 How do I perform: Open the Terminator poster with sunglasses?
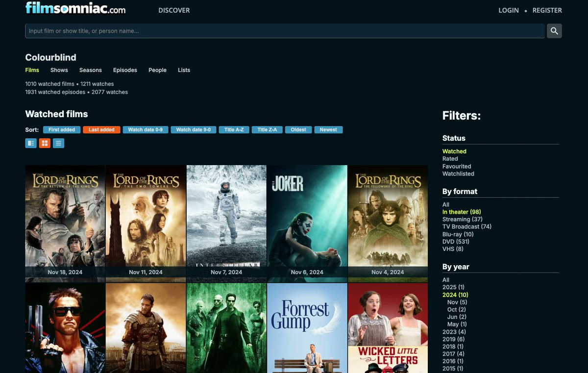point(65,328)
